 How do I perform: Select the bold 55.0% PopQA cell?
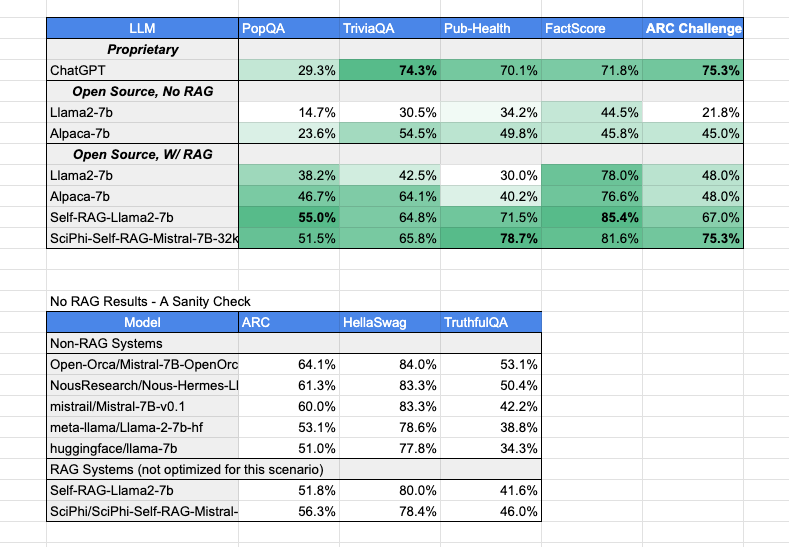[290, 217]
